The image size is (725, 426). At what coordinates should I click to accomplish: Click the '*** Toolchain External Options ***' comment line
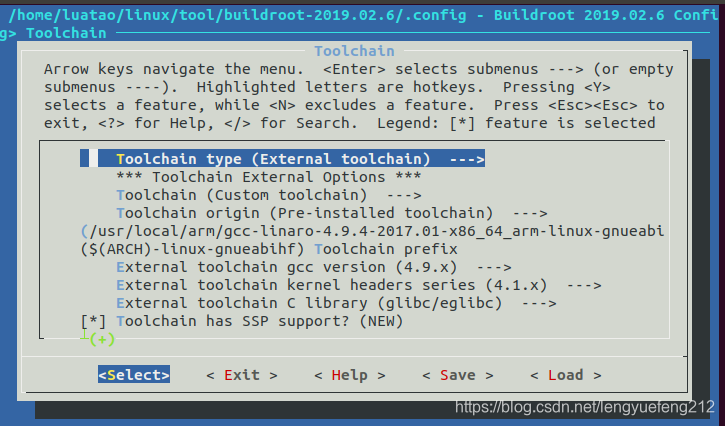pyautogui.click(x=269, y=177)
